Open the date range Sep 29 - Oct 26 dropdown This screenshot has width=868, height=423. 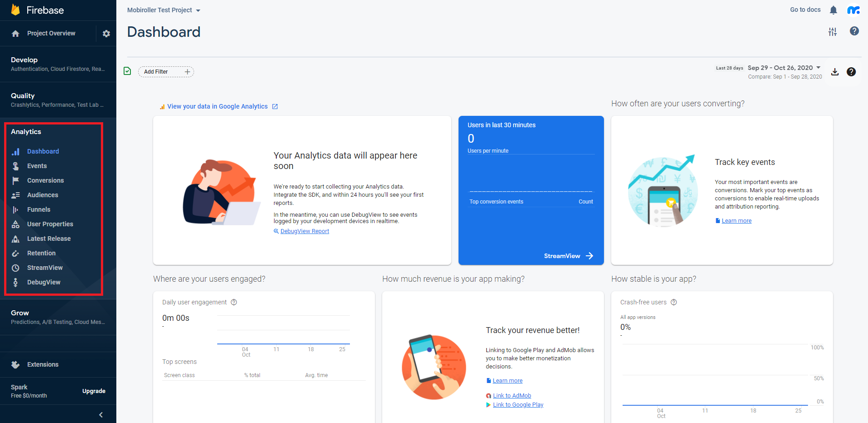[784, 68]
